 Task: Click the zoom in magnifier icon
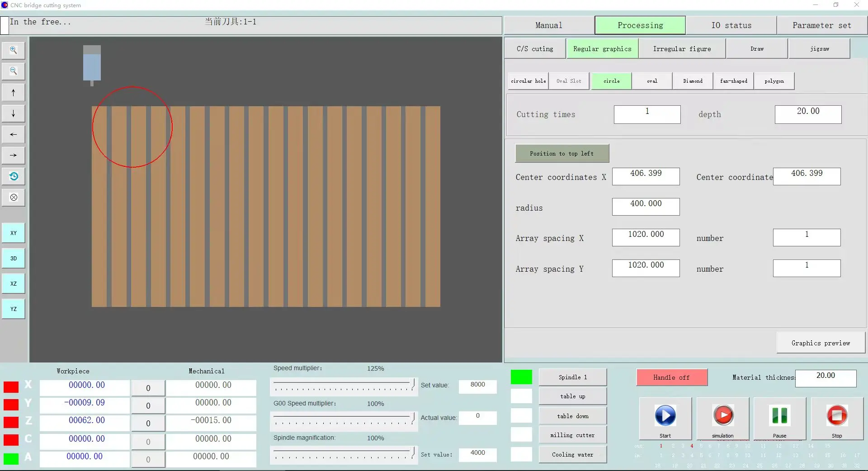coord(14,50)
